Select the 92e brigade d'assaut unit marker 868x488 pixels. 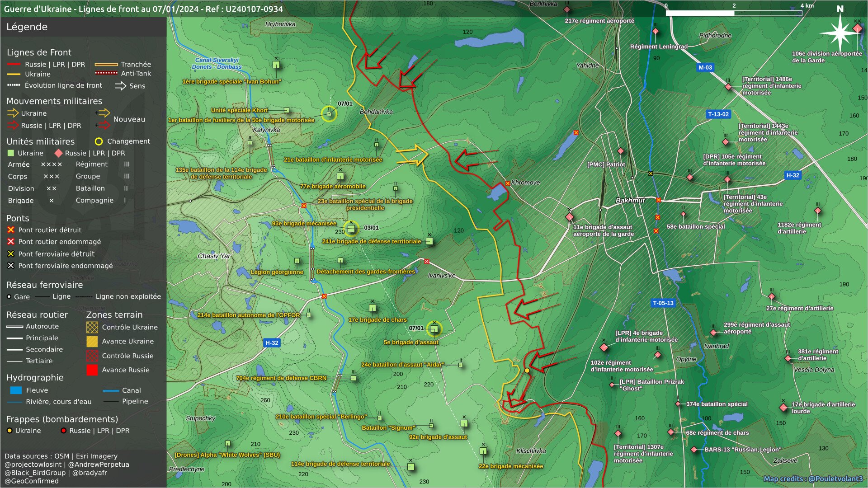[464, 423]
